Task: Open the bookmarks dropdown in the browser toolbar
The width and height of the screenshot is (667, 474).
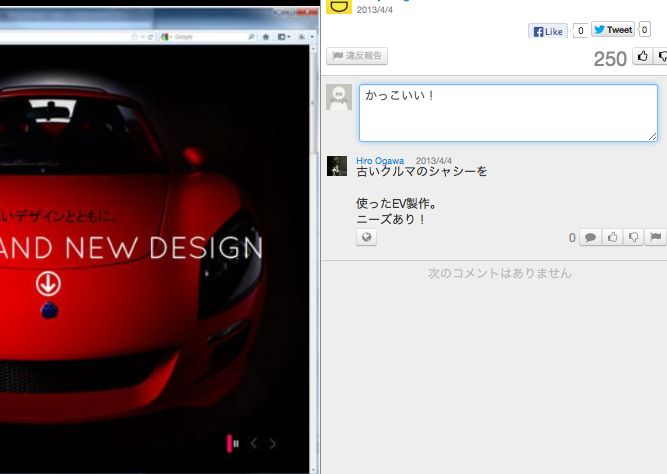Action: 284,36
